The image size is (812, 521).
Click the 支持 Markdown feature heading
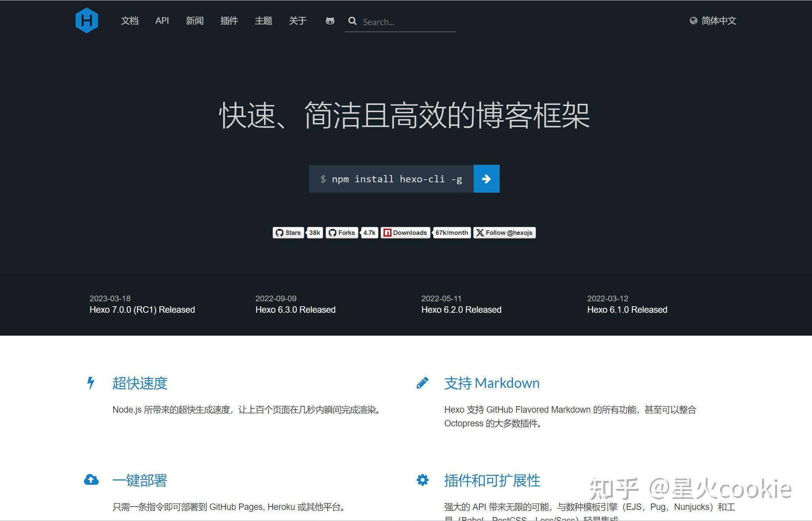coord(492,383)
